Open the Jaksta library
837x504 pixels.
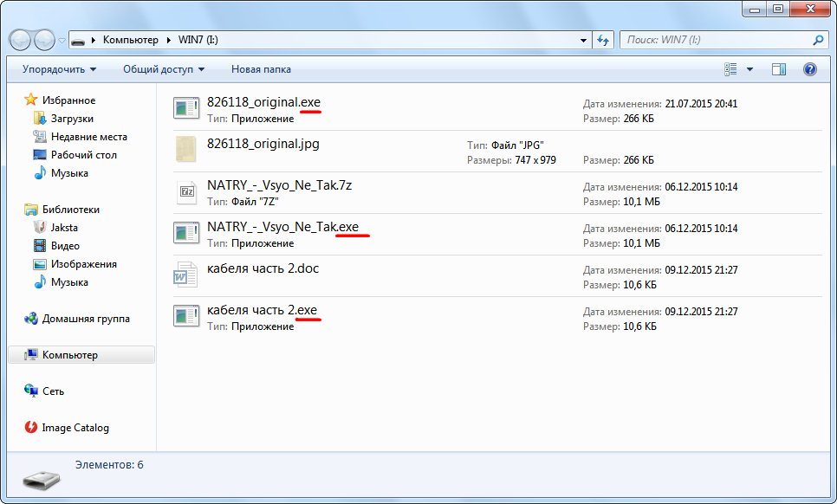[x=64, y=228]
